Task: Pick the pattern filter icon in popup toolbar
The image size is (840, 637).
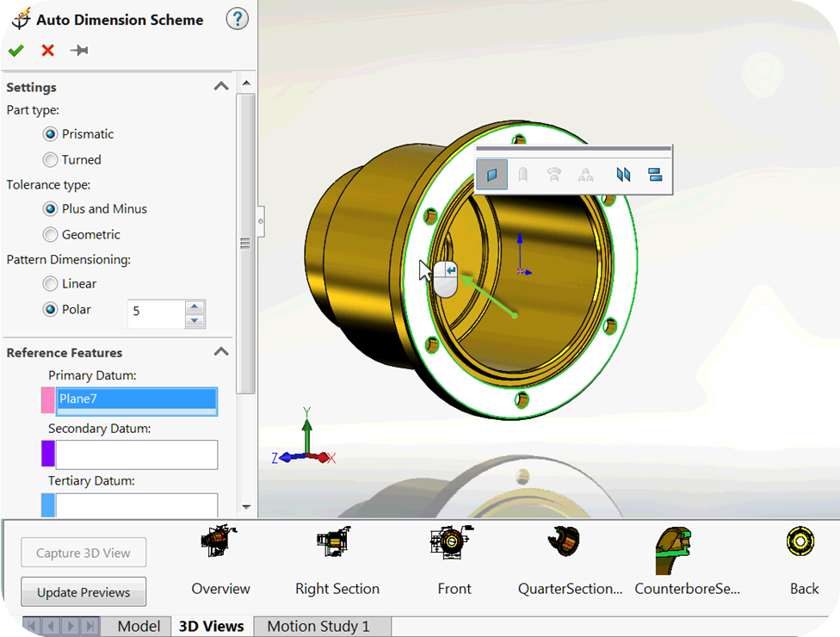Action: click(585, 175)
